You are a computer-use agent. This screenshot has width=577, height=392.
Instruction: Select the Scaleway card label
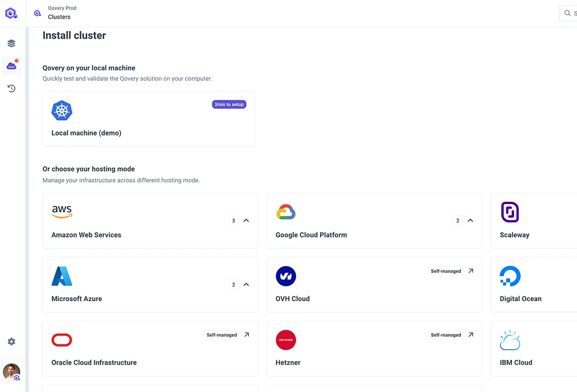[515, 235]
